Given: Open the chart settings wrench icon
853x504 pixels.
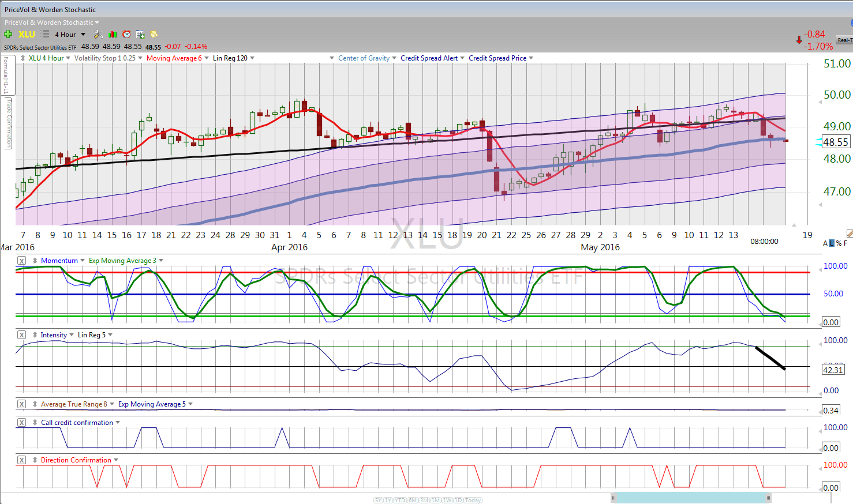Looking at the screenshot, I should (x=99, y=34).
